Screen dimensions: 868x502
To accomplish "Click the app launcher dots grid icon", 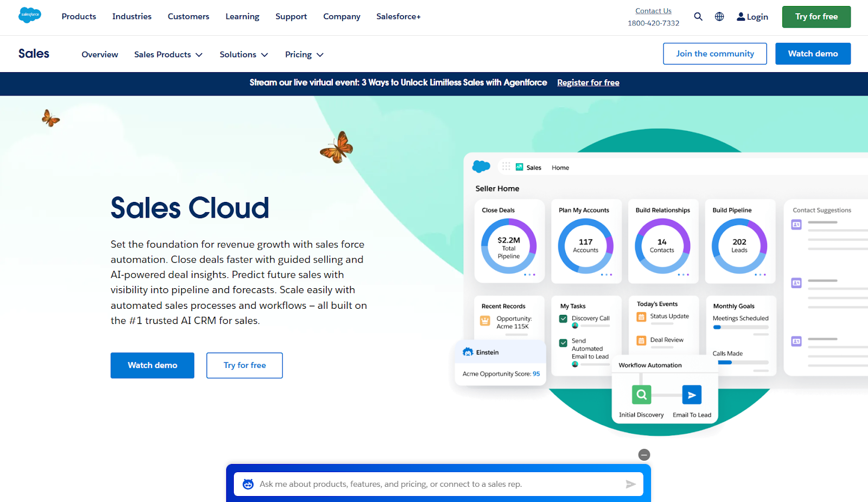I will point(506,167).
